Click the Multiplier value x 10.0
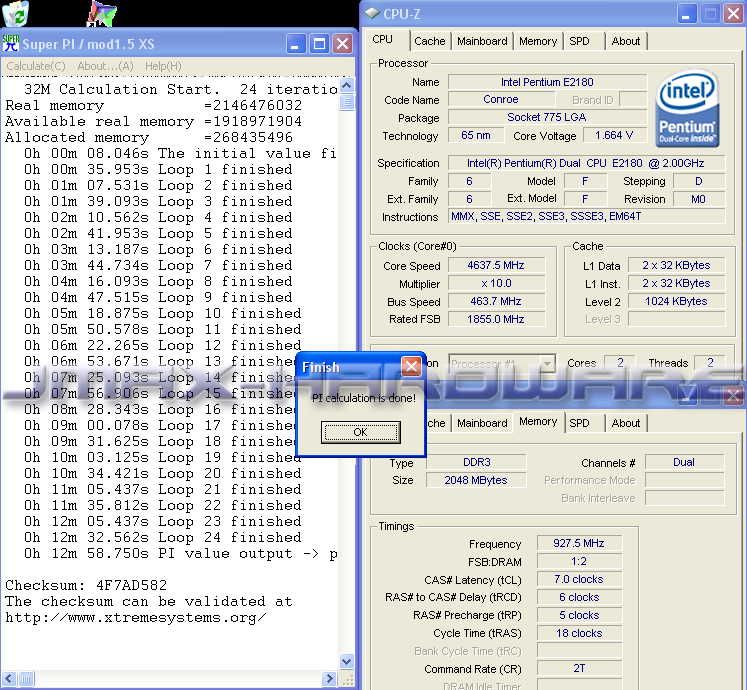This screenshot has width=747, height=690. click(496, 284)
